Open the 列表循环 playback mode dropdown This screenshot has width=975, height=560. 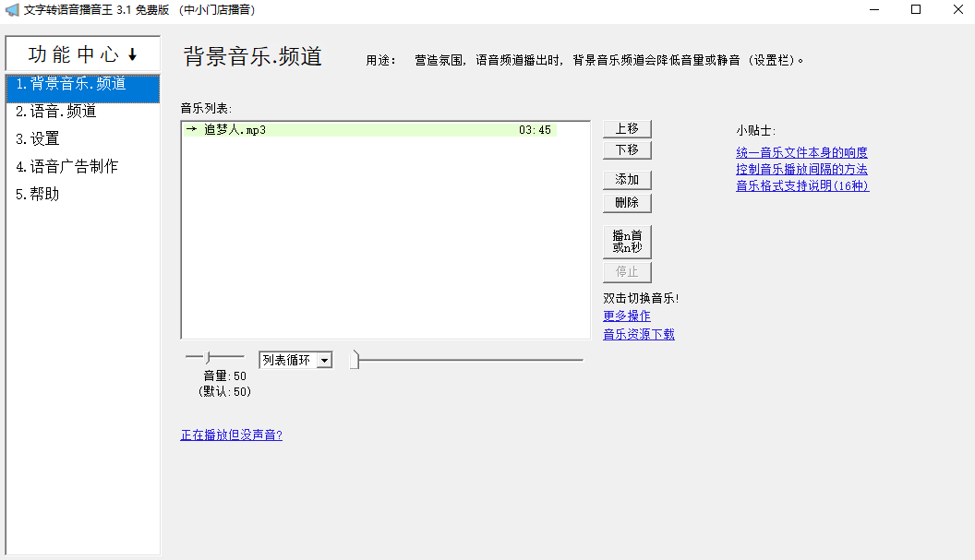[x=295, y=360]
